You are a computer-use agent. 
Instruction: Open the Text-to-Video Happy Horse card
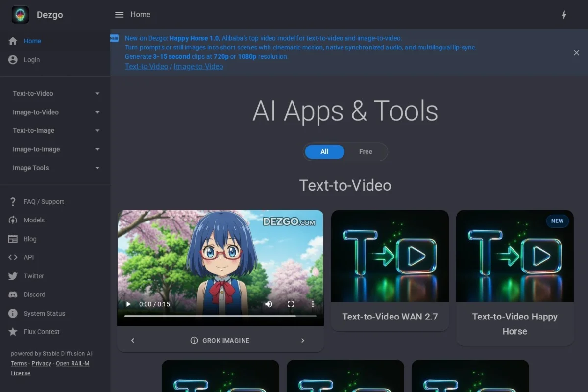pos(515,278)
